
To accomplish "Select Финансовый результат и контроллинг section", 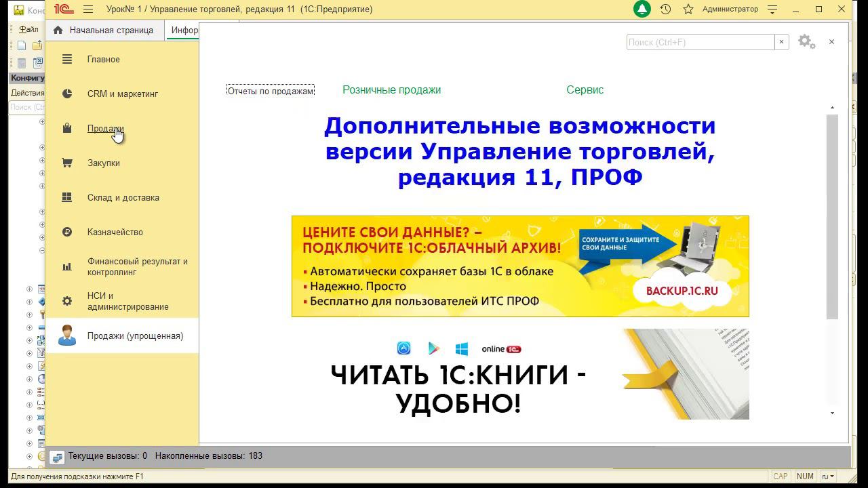I will click(122, 266).
